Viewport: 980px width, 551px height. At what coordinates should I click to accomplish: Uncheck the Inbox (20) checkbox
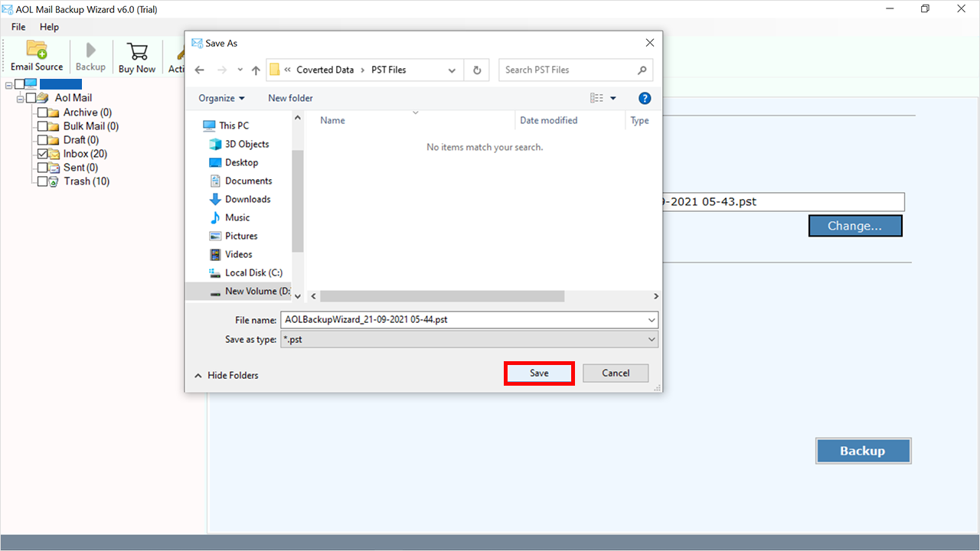[x=43, y=154]
